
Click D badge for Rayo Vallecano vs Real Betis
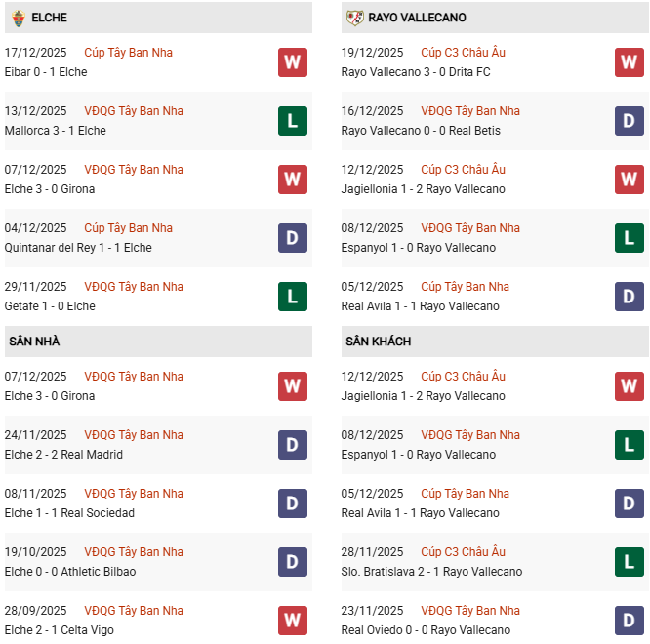point(629,121)
